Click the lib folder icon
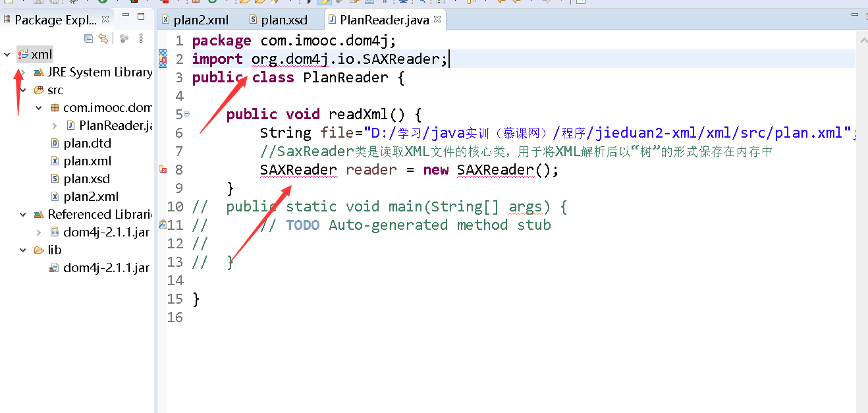This screenshot has width=868, height=413. pyautogui.click(x=38, y=250)
